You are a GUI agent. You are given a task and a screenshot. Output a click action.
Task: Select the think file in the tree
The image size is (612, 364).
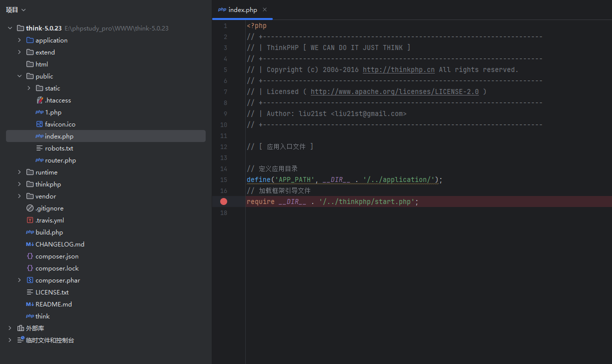tap(43, 316)
